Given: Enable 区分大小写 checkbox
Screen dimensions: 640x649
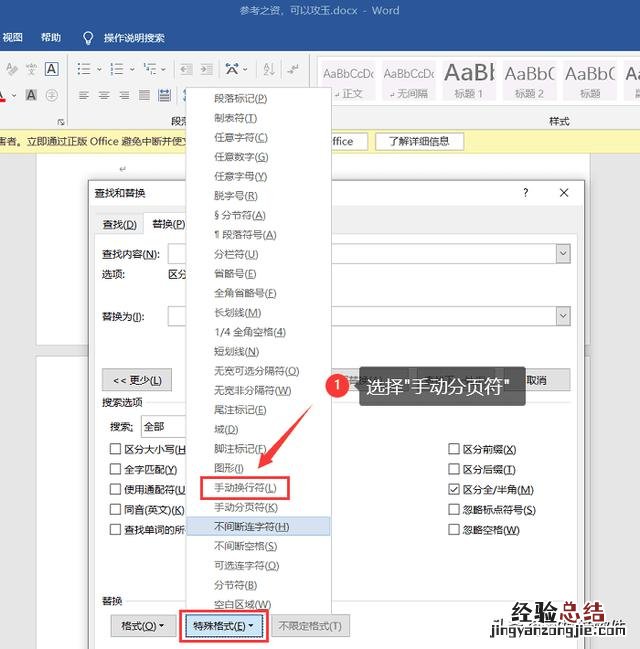Looking at the screenshot, I should (115, 450).
